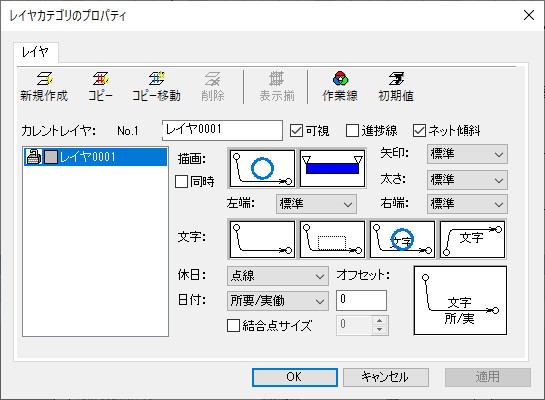Choose the text-above-line 文字 style option
Screen dimensions: 545x400
click(402, 239)
